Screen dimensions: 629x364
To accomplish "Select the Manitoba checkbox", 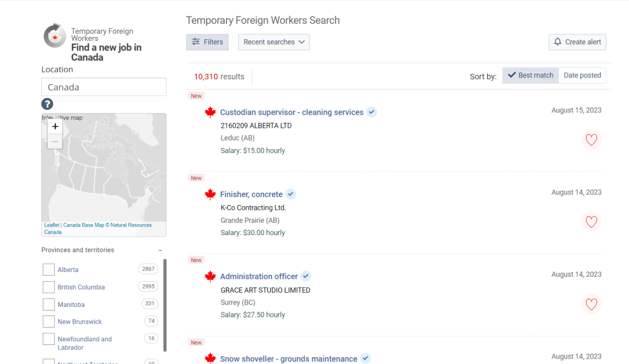I will coord(49,304).
